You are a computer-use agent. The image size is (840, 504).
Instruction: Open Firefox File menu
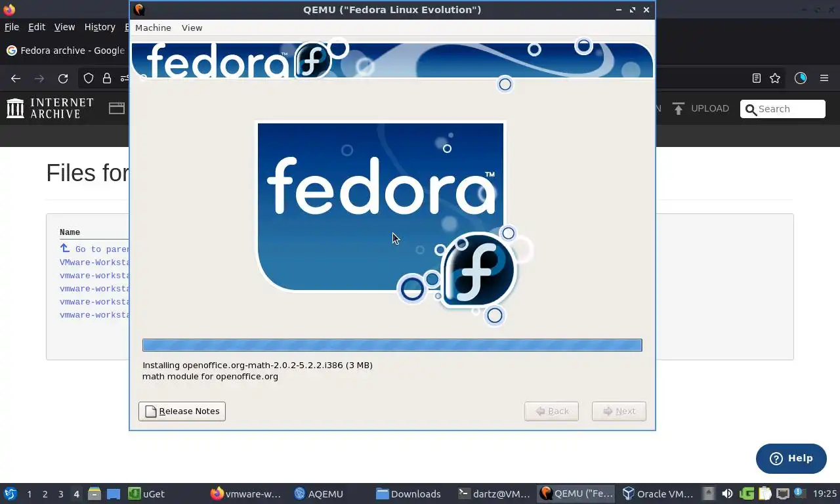(x=12, y=27)
